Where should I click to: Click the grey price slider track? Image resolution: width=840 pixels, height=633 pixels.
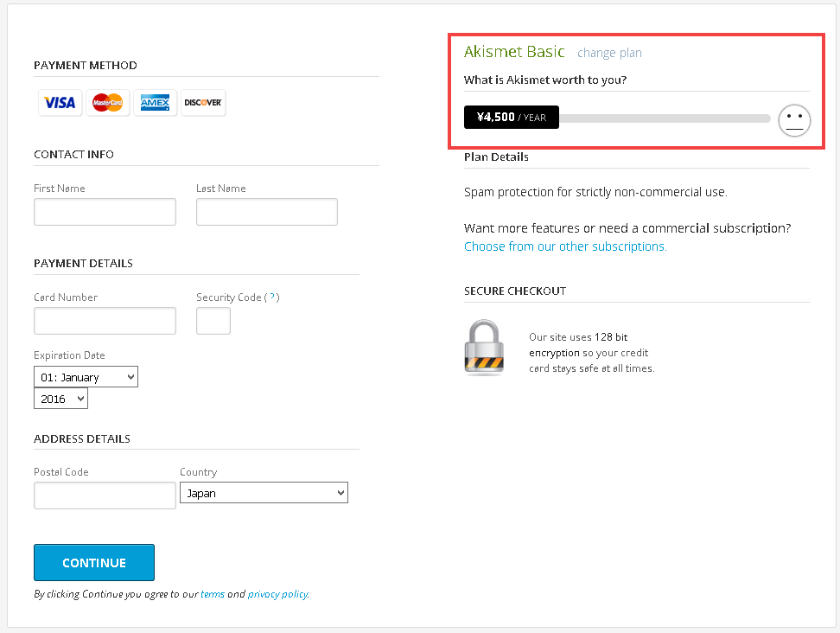click(665, 118)
